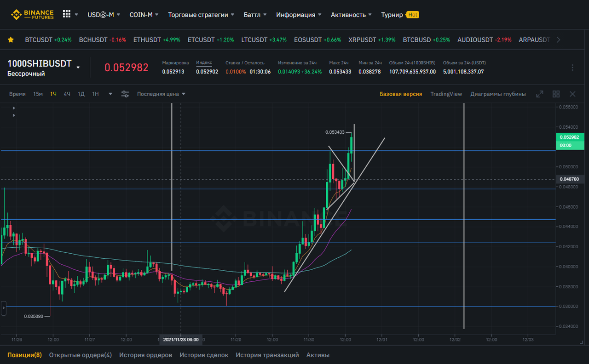Select BTCUSDT in the ticker bar
The image size is (589, 364).
pyautogui.click(x=48, y=40)
